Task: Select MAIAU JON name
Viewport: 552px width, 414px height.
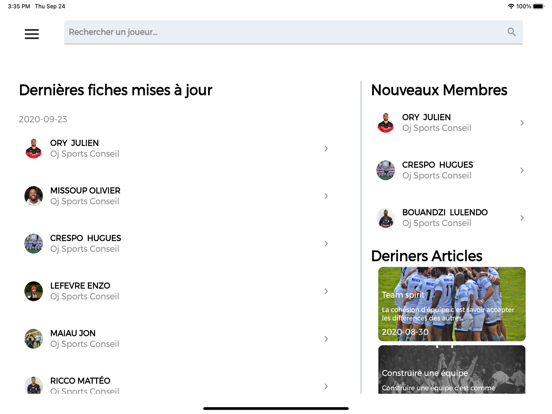Action: click(73, 333)
